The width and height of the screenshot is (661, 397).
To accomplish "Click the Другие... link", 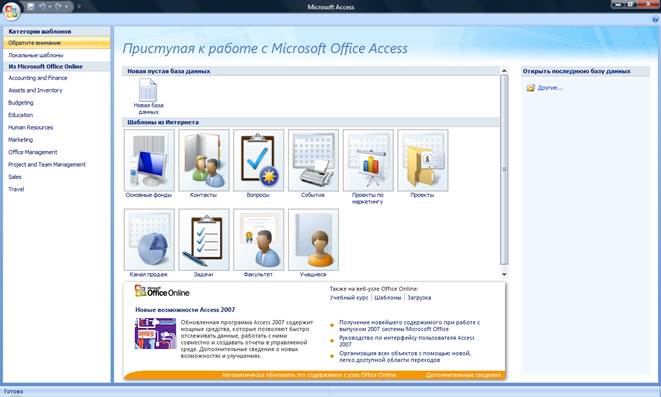I will pyautogui.click(x=550, y=88).
